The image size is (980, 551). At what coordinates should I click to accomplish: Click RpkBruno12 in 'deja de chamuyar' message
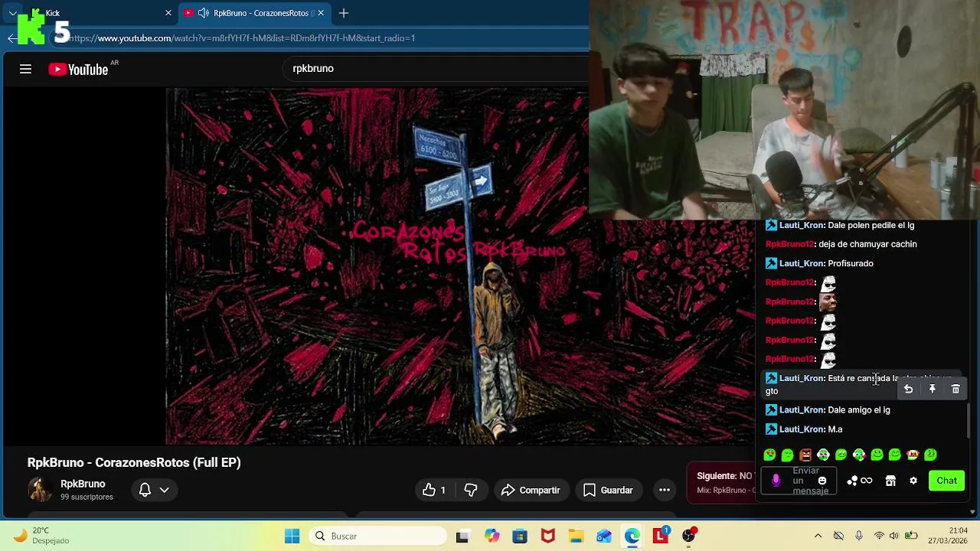pyautogui.click(x=789, y=244)
